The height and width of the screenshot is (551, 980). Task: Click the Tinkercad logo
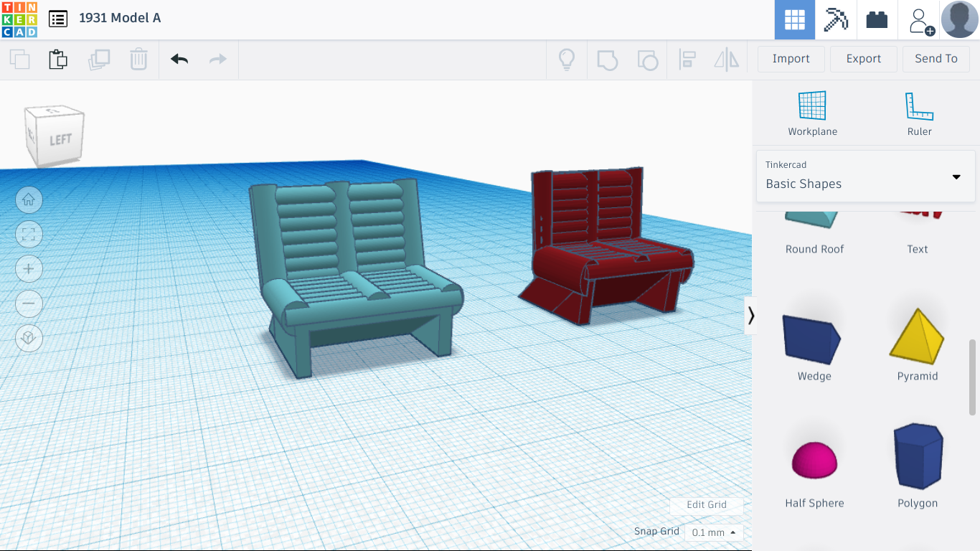tap(19, 19)
